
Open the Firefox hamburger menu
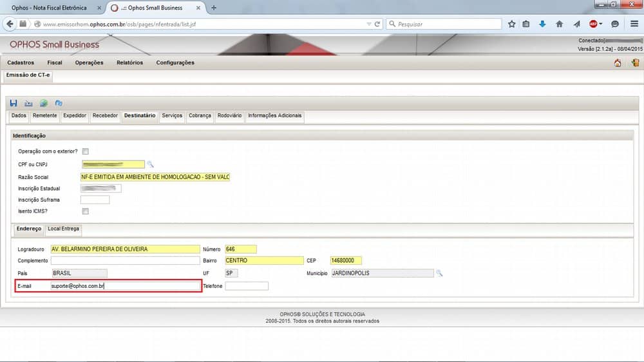(634, 24)
